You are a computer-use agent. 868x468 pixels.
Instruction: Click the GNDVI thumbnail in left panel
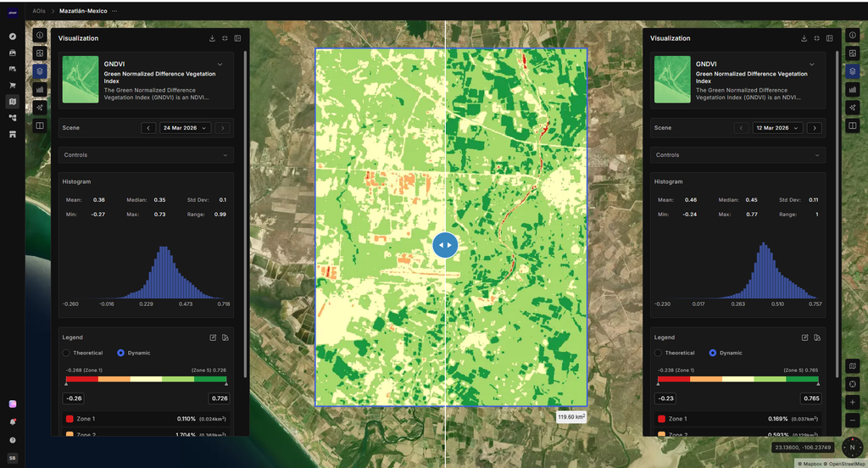click(81, 79)
